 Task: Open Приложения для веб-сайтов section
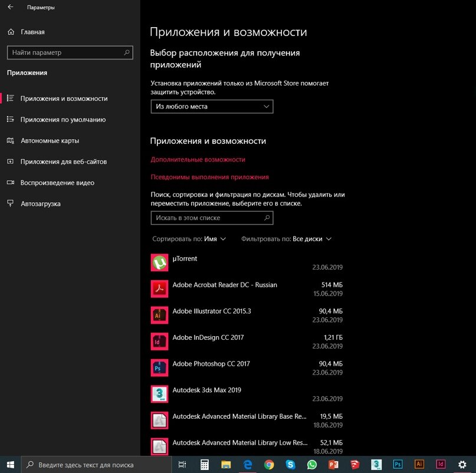[64, 162]
